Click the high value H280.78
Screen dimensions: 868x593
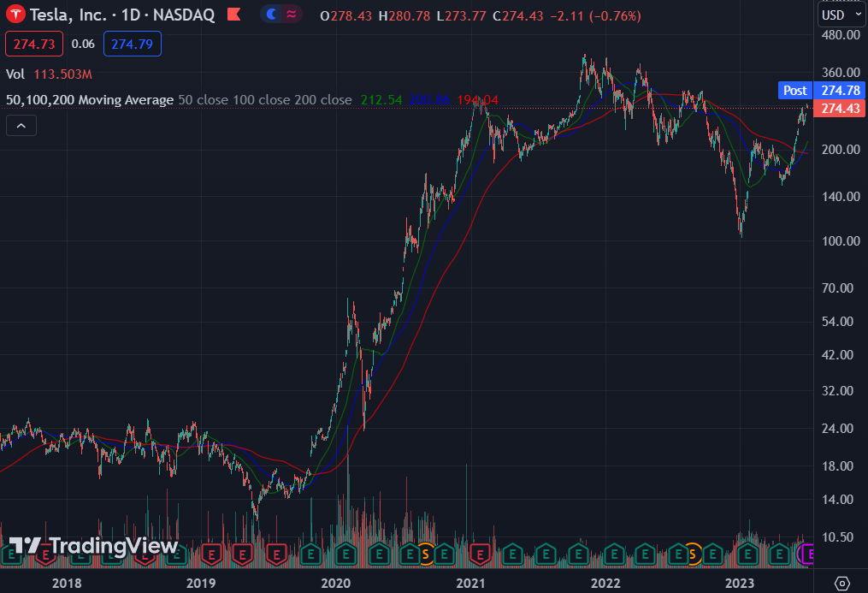click(x=404, y=16)
